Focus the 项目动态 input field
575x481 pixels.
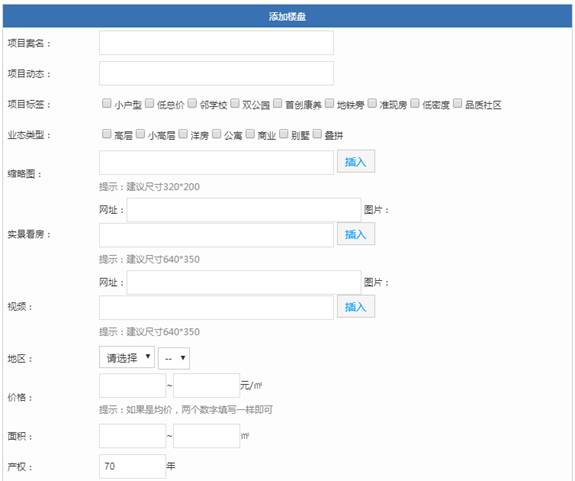click(x=216, y=73)
